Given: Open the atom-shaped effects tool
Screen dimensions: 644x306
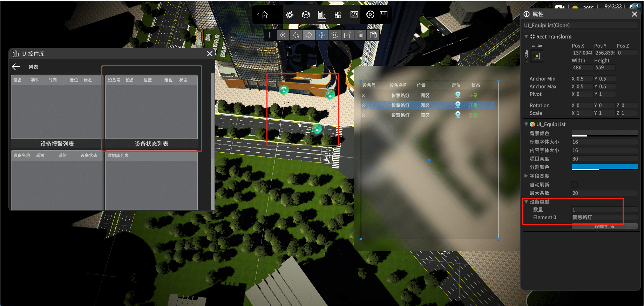Looking at the screenshot, I should pyautogui.click(x=290, y=15).
